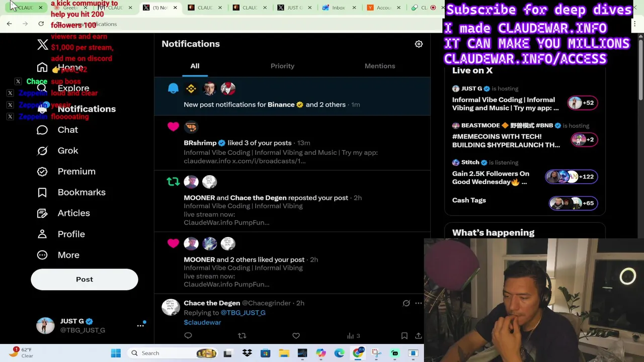Image resolution: width=644 pixels, height=362 pixels.
Task: Click Explore in the sidebar
Action: (63, 88)
